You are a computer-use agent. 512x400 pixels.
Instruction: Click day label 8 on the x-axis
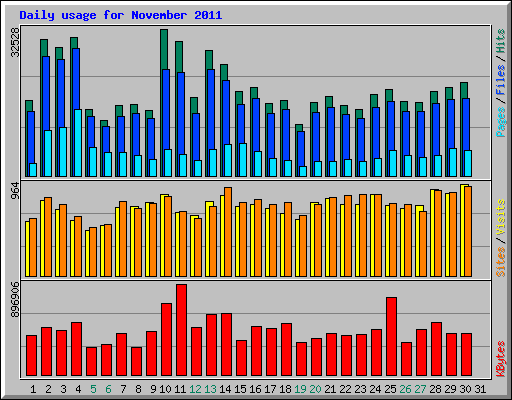point(138,389)
